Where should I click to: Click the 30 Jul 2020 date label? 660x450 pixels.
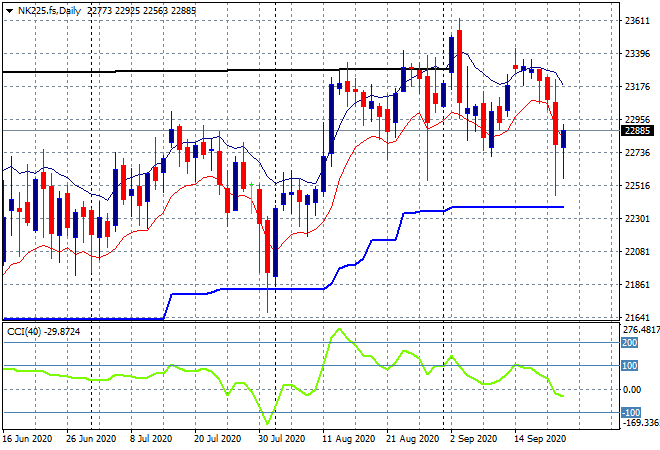click(x=281, y=439)
